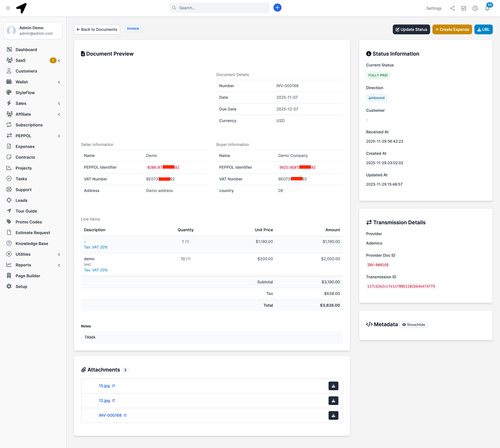Click the Create Expense button
Screen dimensions: 500x448
452,30
